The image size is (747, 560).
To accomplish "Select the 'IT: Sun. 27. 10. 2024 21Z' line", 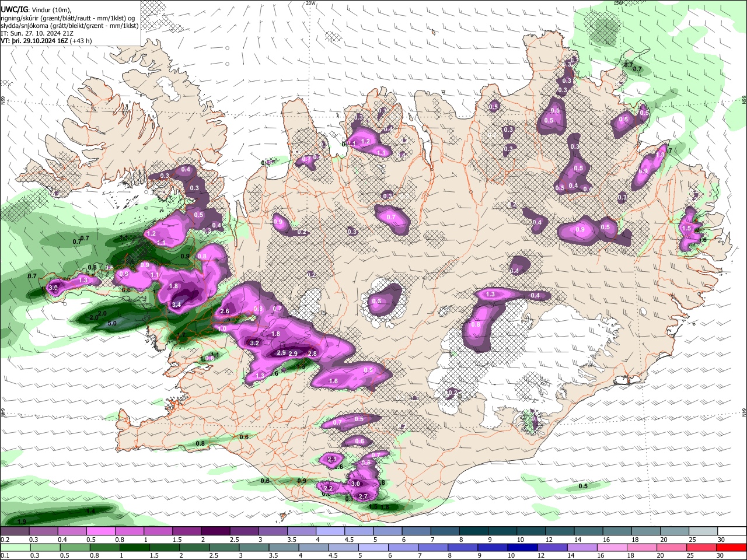I will click(x=37, y=33).
